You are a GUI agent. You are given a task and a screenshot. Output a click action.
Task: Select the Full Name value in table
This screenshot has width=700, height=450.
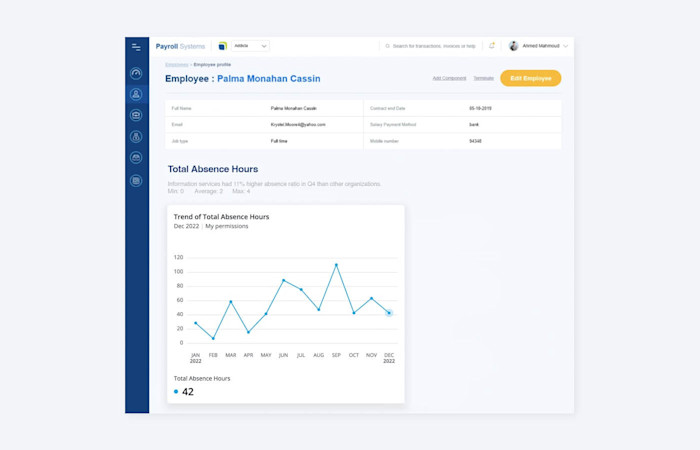[294, 108]
